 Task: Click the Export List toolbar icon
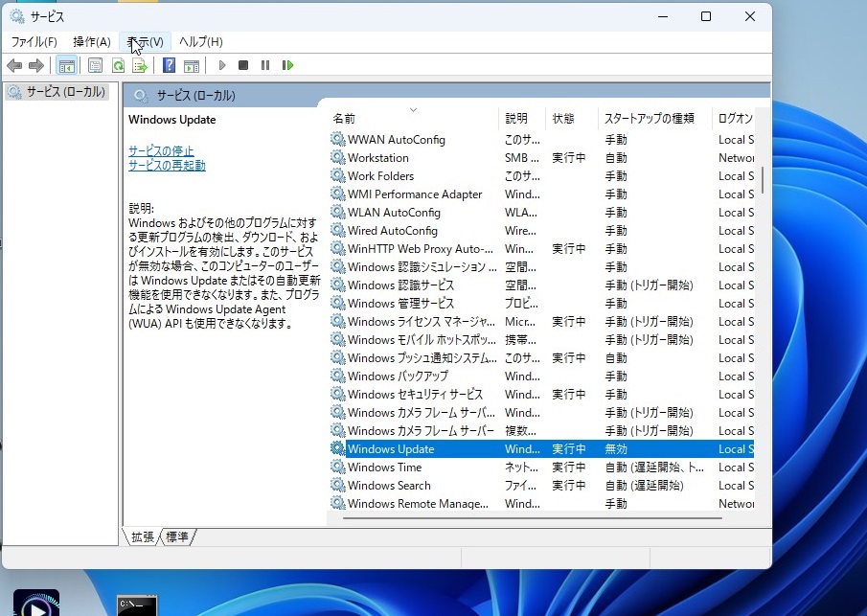pyautogui.click(x=140, y=65)
